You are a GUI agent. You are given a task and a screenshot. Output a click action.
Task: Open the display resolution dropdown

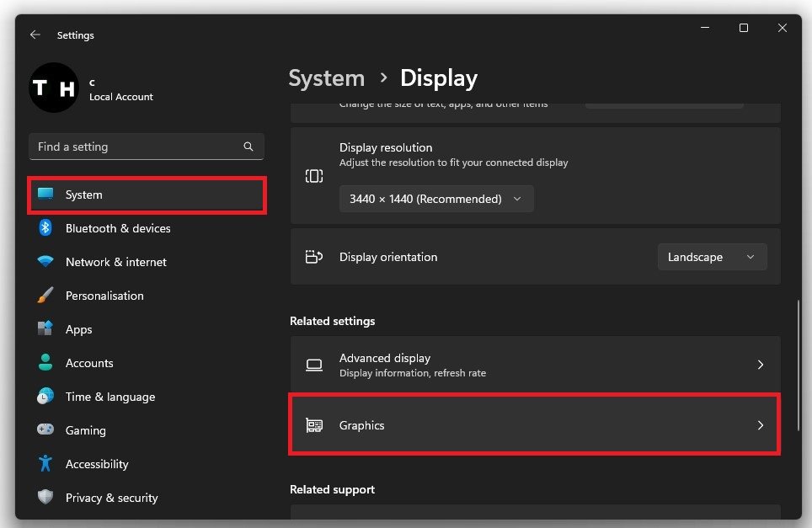pyautogui.click(x=436, y=200)
